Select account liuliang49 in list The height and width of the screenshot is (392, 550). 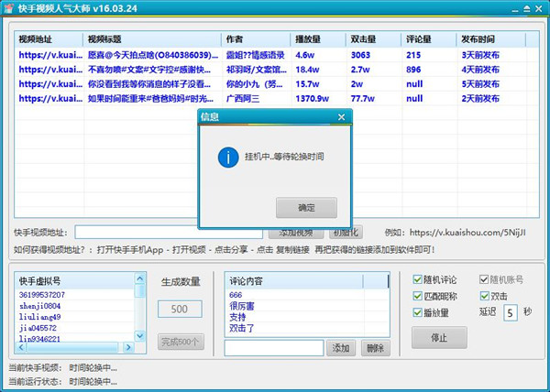click(x=39, y=317)
